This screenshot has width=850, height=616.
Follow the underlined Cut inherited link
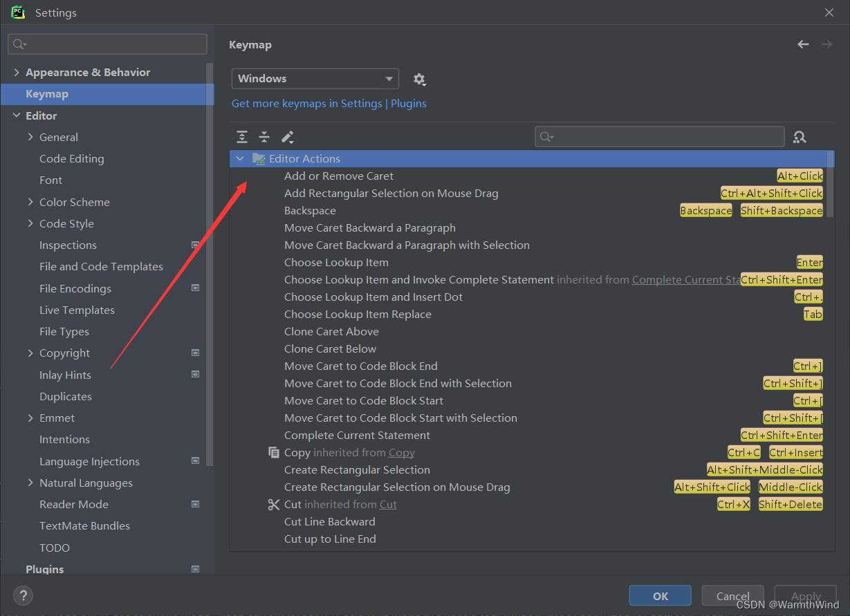click(388, 504)
